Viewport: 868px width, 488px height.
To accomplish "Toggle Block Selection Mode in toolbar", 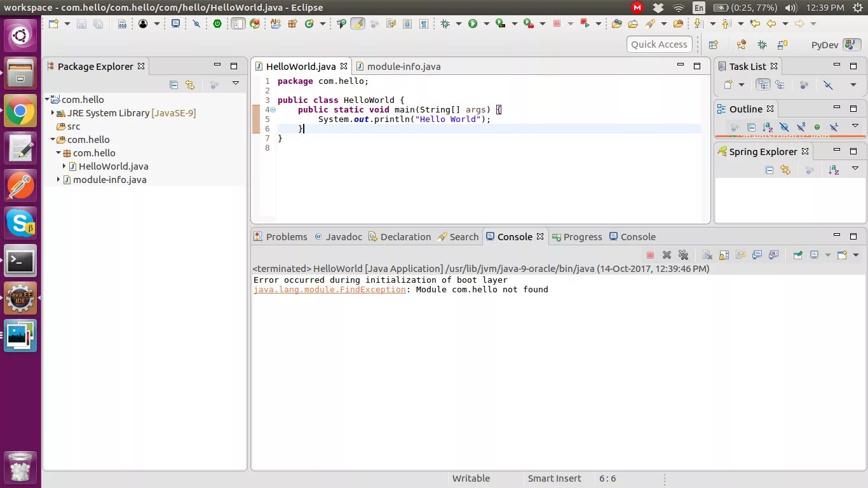I will 407,24.
